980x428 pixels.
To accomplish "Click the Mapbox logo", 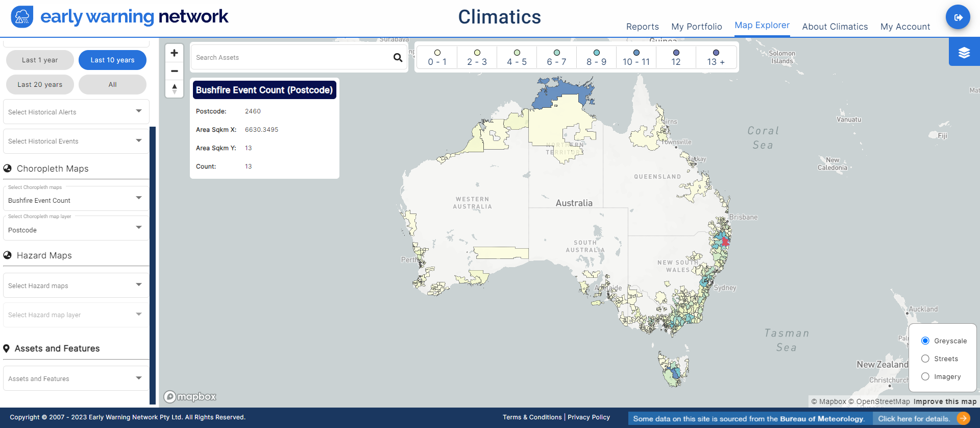I will [x=190, y=397].
